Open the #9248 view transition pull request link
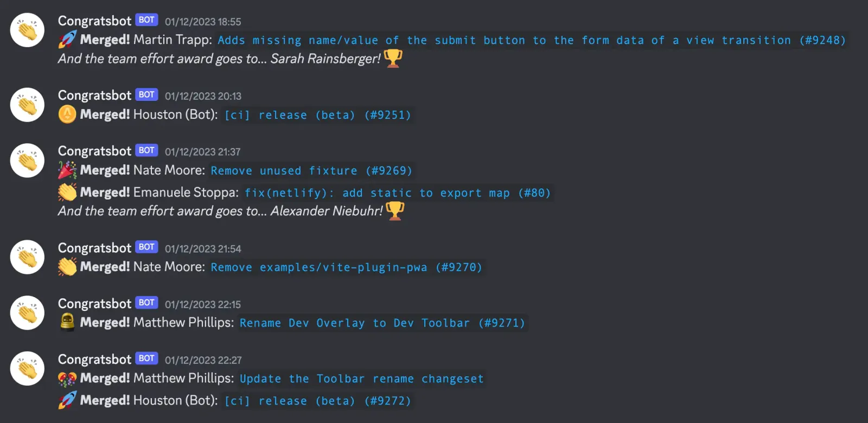Screen dimensions: 868x423 point(532,40)
